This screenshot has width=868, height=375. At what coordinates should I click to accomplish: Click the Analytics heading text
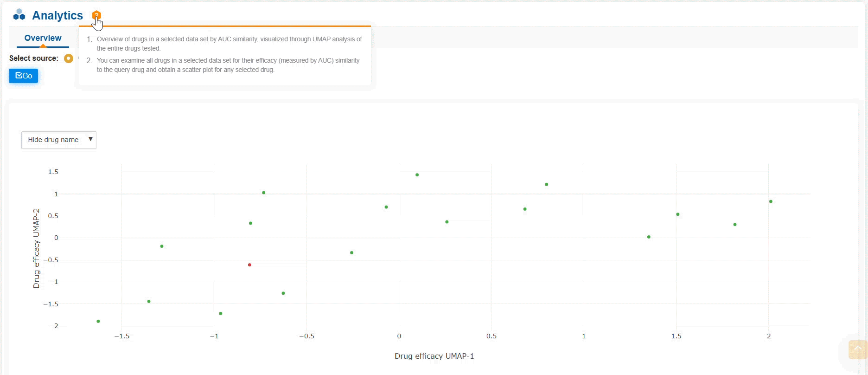tap(57, 15)
